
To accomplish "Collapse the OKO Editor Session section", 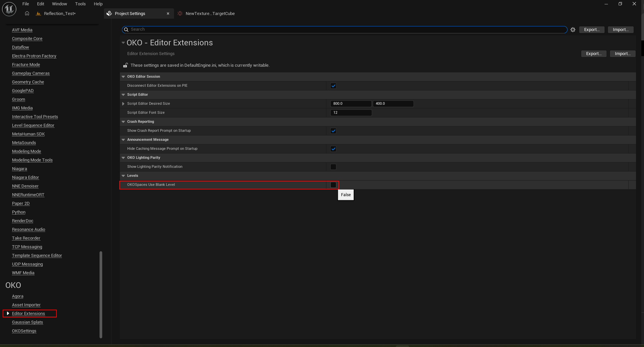I will coord(123,77).
